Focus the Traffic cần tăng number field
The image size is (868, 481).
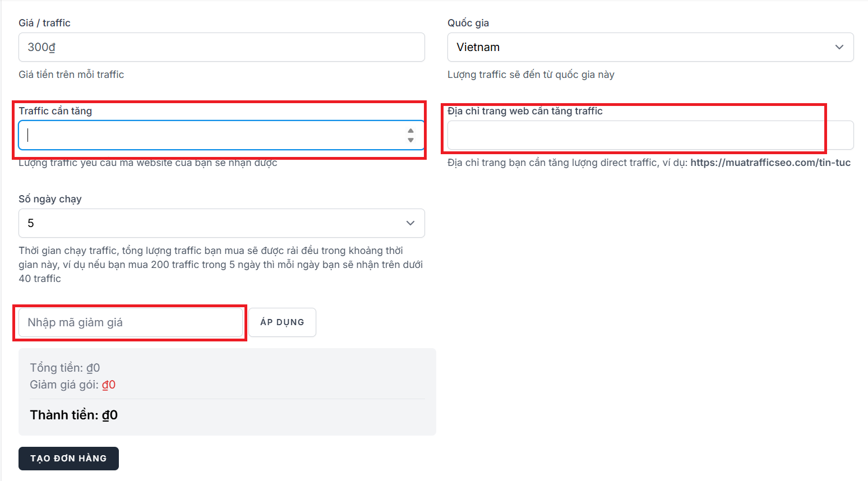(x=221, y=135)
